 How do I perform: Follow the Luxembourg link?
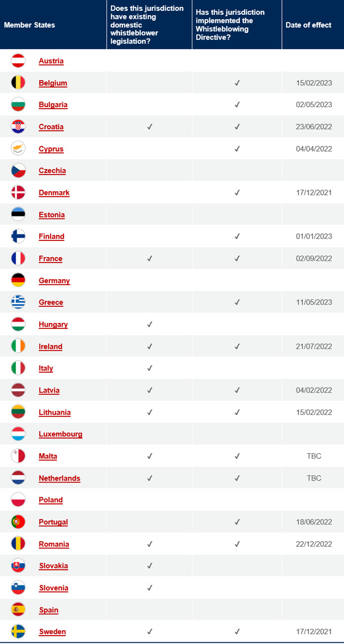[60, 434]
